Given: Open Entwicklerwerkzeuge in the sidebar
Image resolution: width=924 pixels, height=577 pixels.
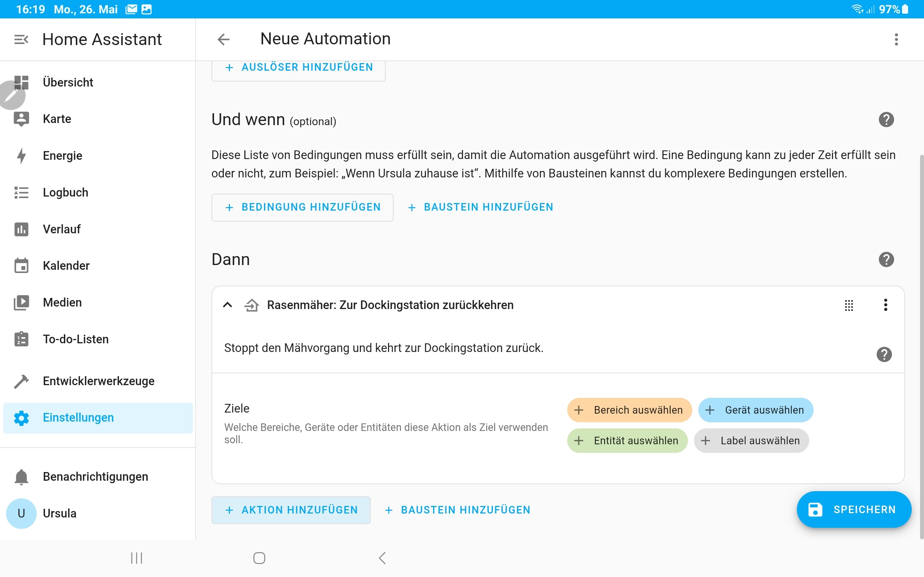Looking at the screenshot, I should [x=99, y=381].
